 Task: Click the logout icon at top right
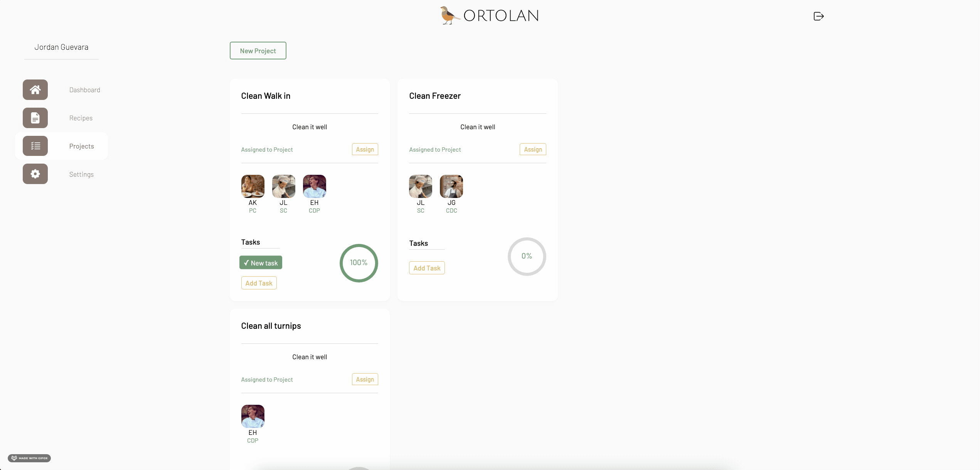tap(818, 16)
